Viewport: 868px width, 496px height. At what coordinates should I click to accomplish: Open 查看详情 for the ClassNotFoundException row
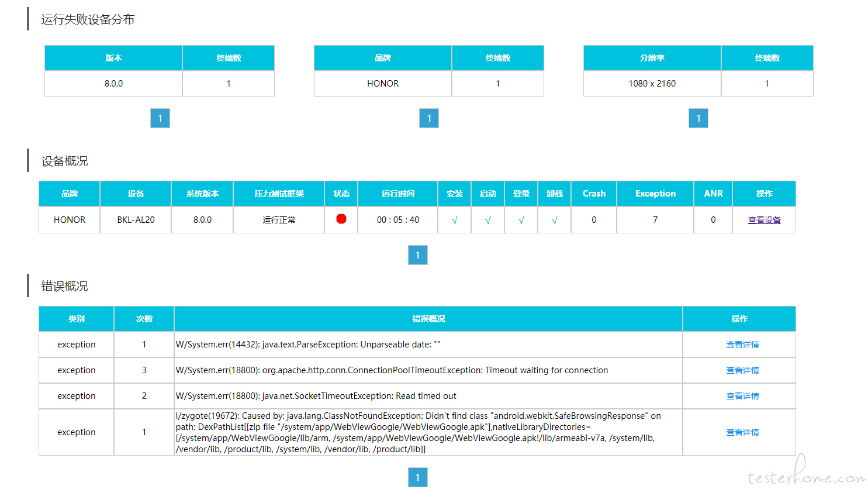742,433
